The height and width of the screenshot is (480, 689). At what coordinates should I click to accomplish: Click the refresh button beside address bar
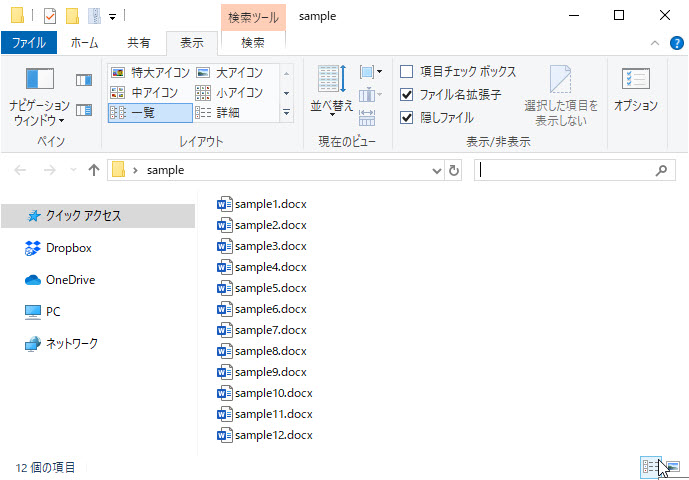point(454,171)
